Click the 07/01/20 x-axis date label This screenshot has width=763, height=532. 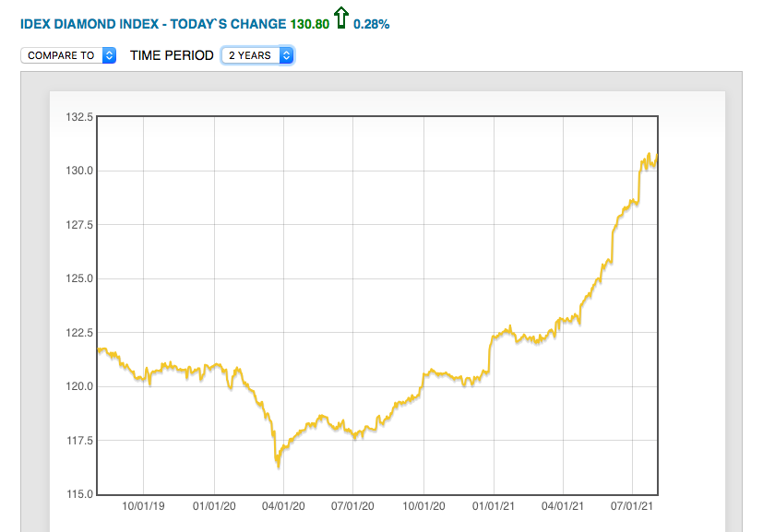(353, 506)
